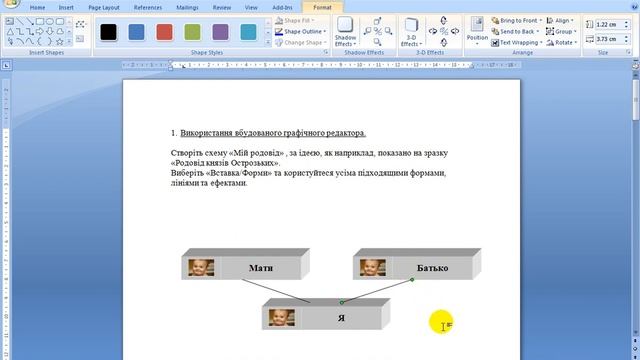
Task: Open the Office button menu
Action: [x=11, y=4]
